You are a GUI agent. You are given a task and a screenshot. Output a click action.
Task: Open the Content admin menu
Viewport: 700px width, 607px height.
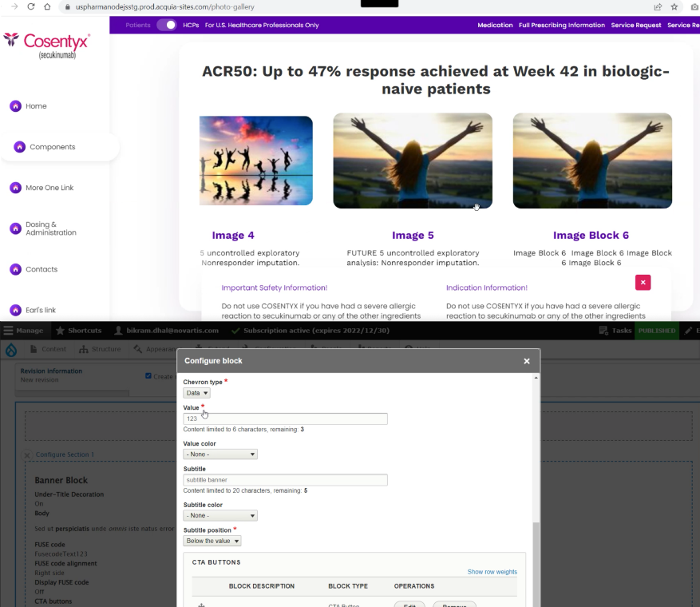tap(48, 349)
